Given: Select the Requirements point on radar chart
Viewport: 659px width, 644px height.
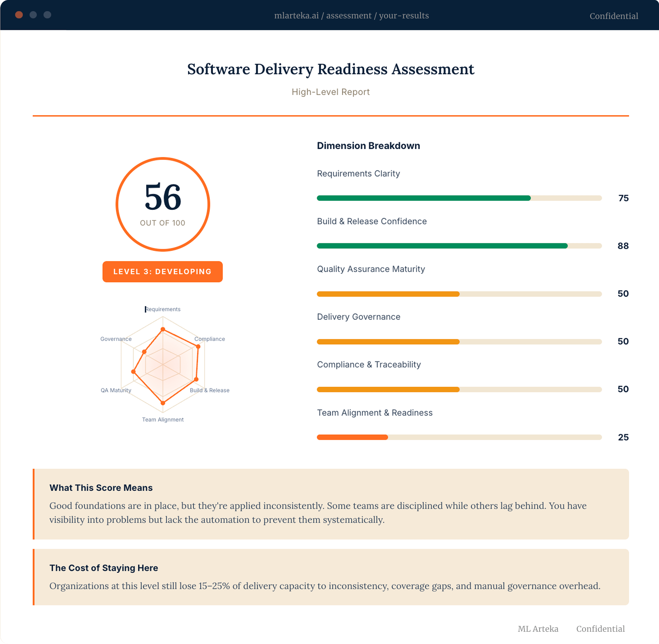Looking at the screenshot, I should click(163, 329).
